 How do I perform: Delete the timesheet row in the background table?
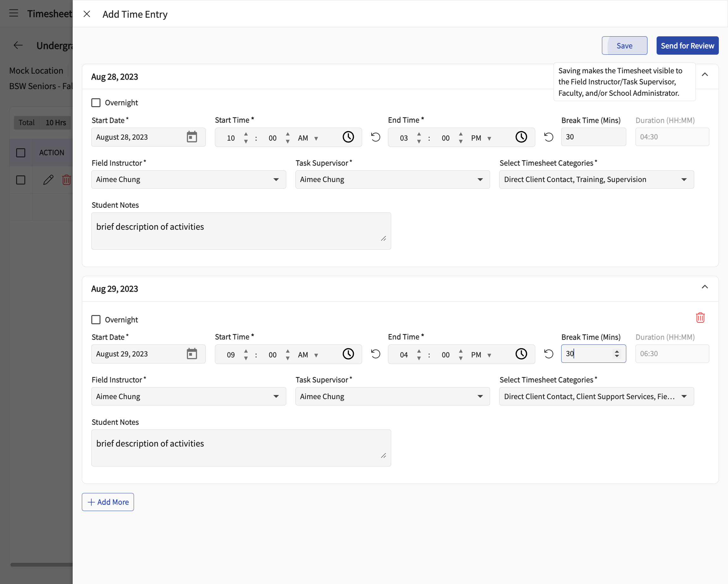pos(67,180)
